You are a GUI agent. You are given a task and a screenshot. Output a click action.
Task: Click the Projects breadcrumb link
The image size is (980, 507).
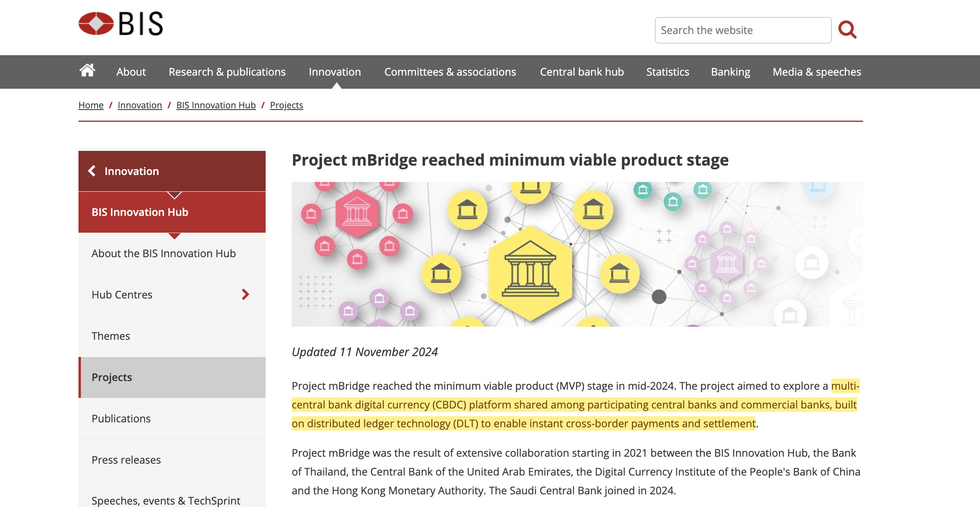[286, 105]
